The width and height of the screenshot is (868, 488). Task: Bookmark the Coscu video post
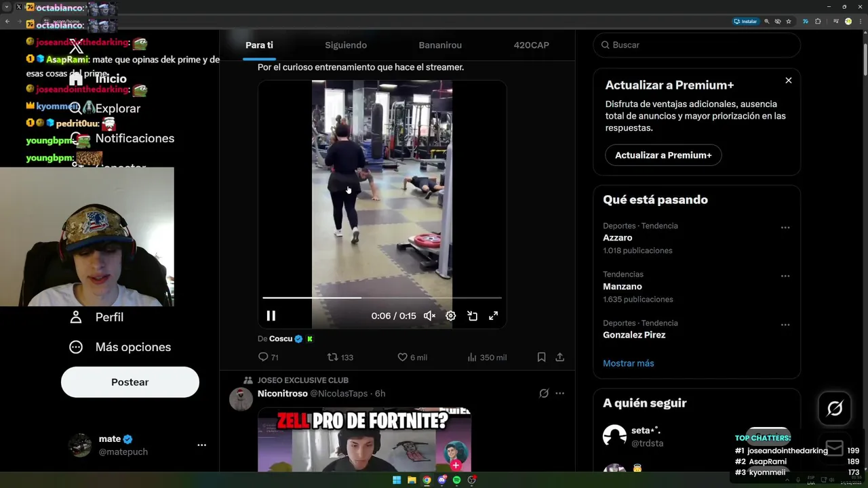(541, 357)
